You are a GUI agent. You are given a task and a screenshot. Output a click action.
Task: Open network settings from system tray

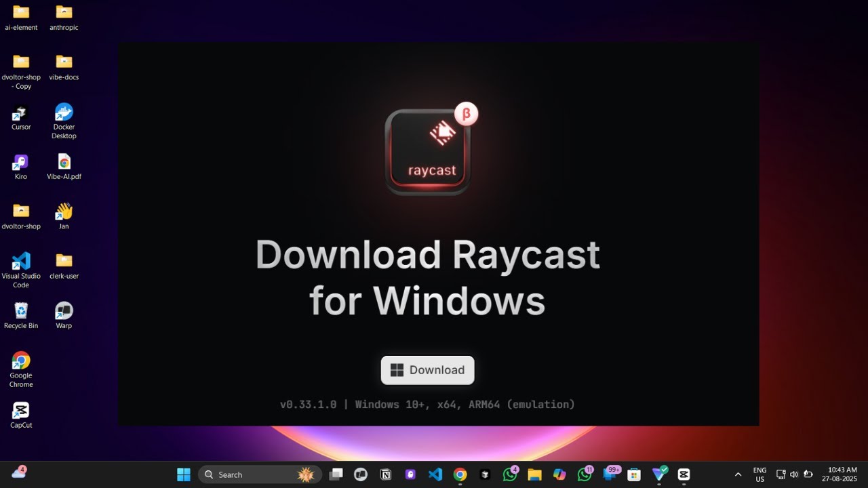[781, 474]
